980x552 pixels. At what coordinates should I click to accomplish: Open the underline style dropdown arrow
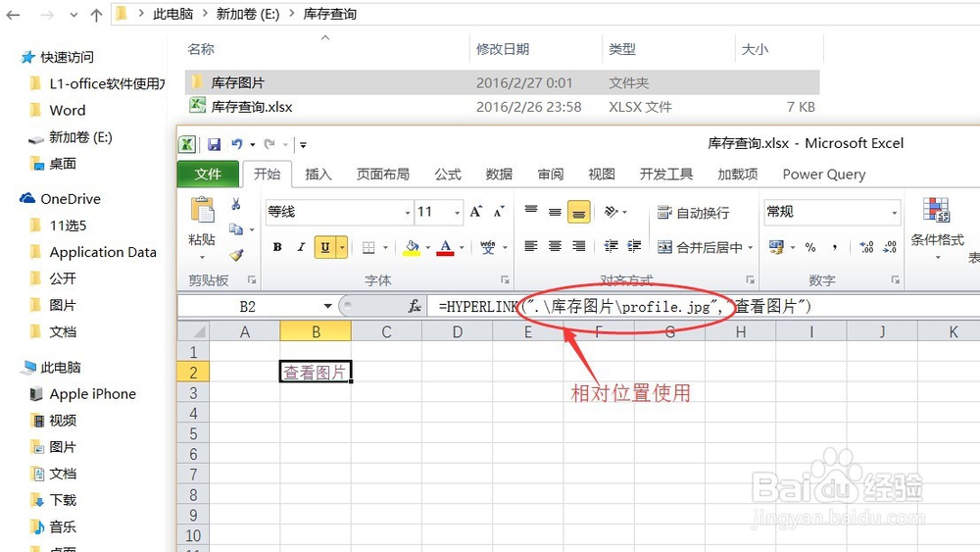click(x=342, y=247)
